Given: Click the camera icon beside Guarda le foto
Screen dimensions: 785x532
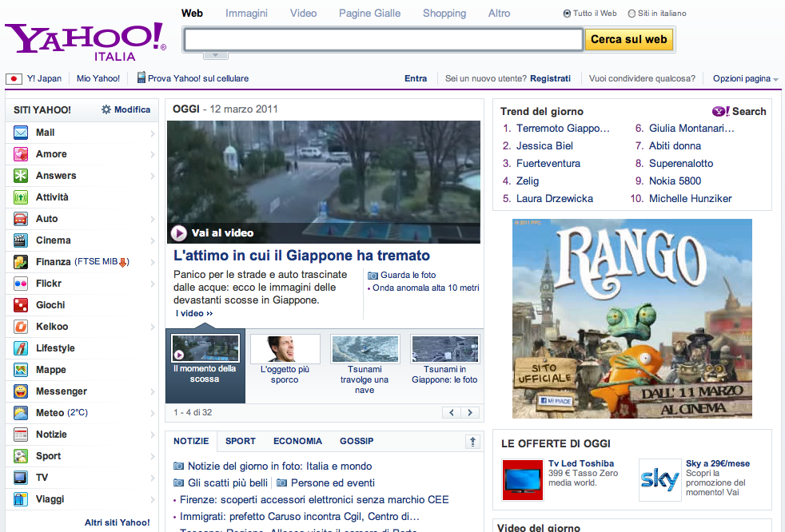Looking at the screenshot, I should tap(373, 276).
